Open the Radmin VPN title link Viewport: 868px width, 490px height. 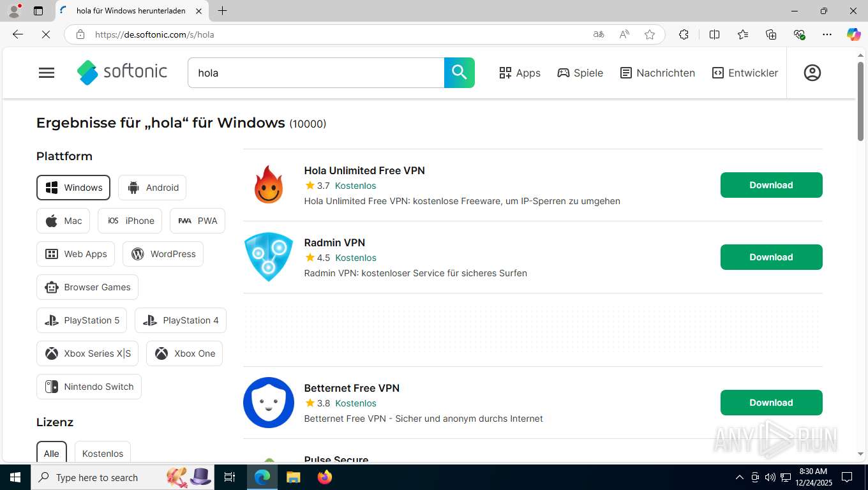[334, 242]
